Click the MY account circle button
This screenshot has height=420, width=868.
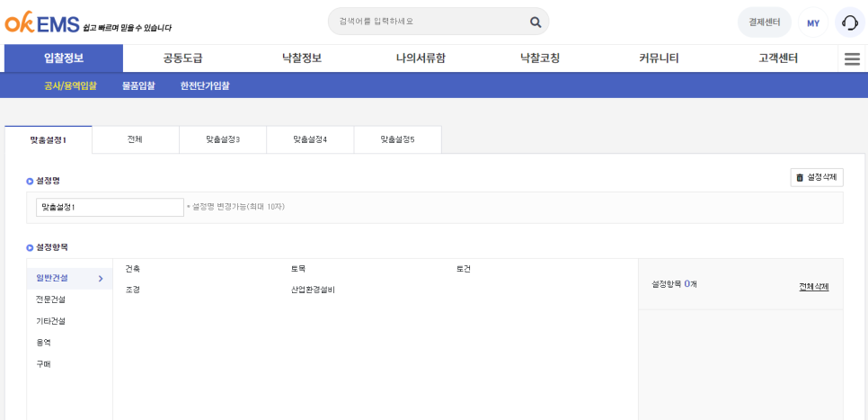click(x=813, y=22)
